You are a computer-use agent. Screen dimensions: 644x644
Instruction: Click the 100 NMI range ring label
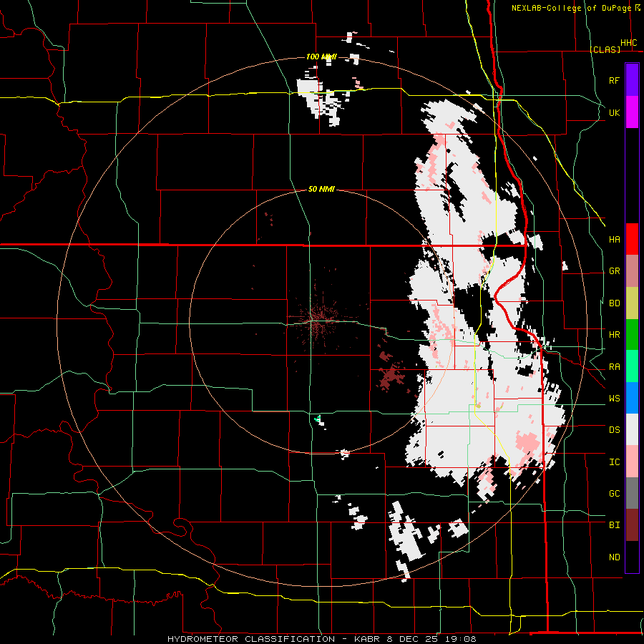321,57
